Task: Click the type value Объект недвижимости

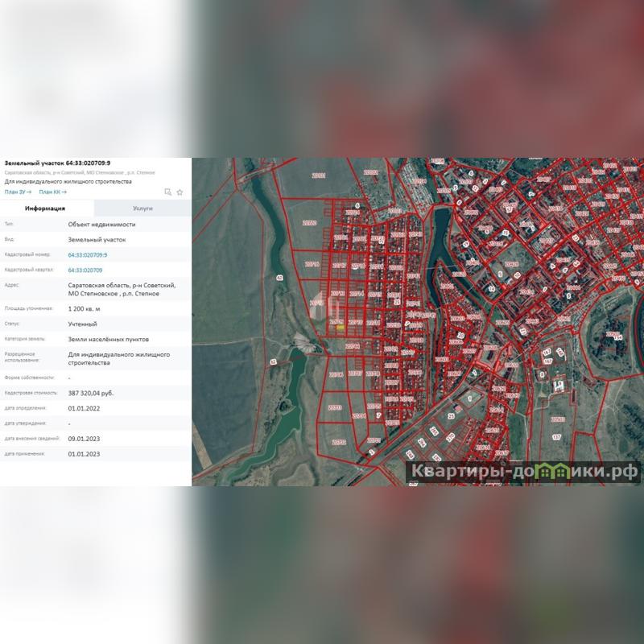Action: click(x=101, y=225)
